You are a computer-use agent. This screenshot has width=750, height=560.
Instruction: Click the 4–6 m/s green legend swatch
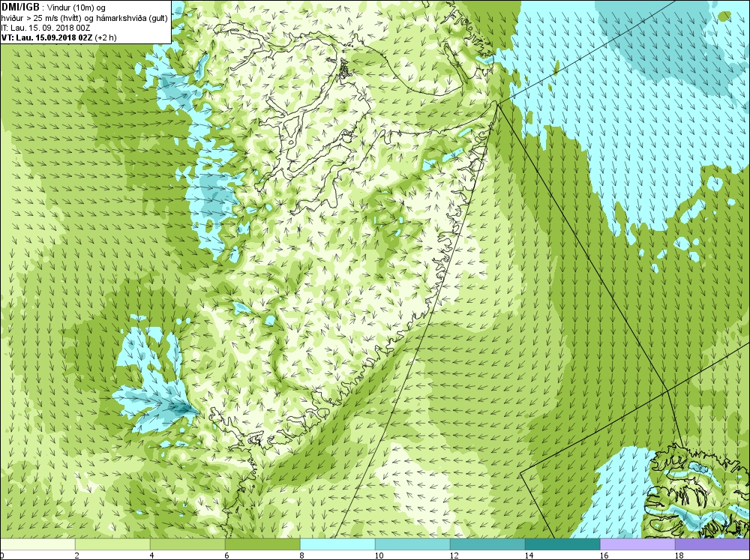[187, 544]
